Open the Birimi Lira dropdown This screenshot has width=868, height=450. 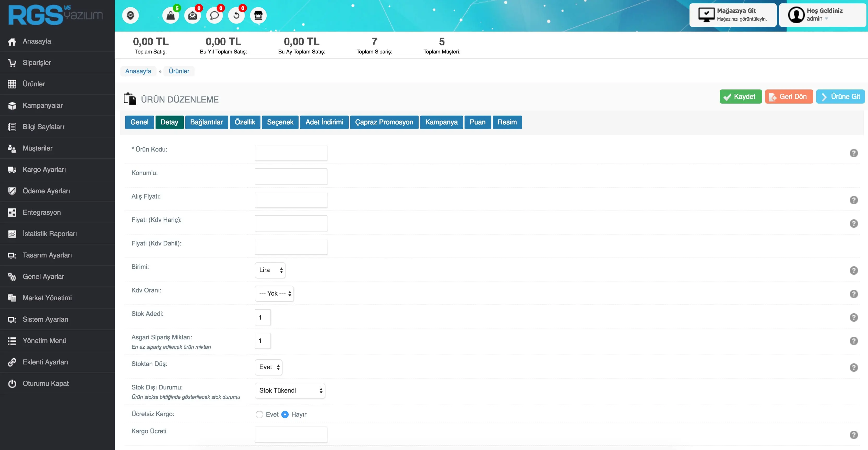[x=270, y=270]
